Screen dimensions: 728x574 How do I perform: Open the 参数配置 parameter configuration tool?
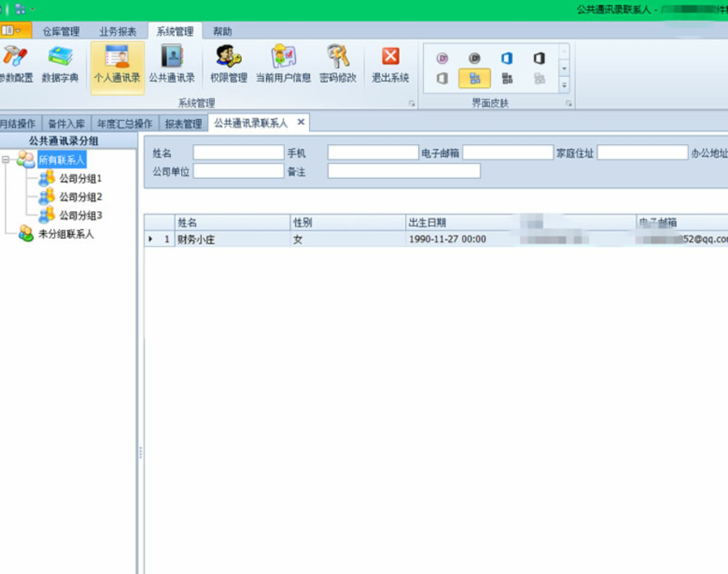click(x=16, y=65)
